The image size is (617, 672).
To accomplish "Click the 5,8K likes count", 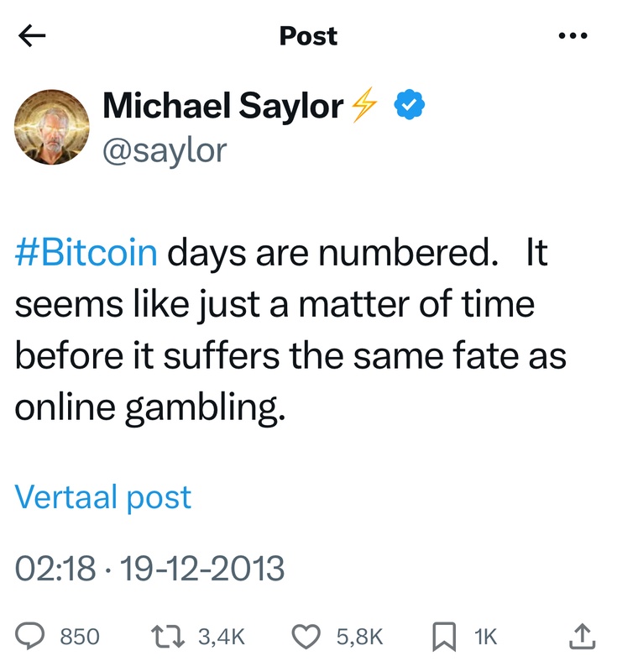I will coord(359,637).
